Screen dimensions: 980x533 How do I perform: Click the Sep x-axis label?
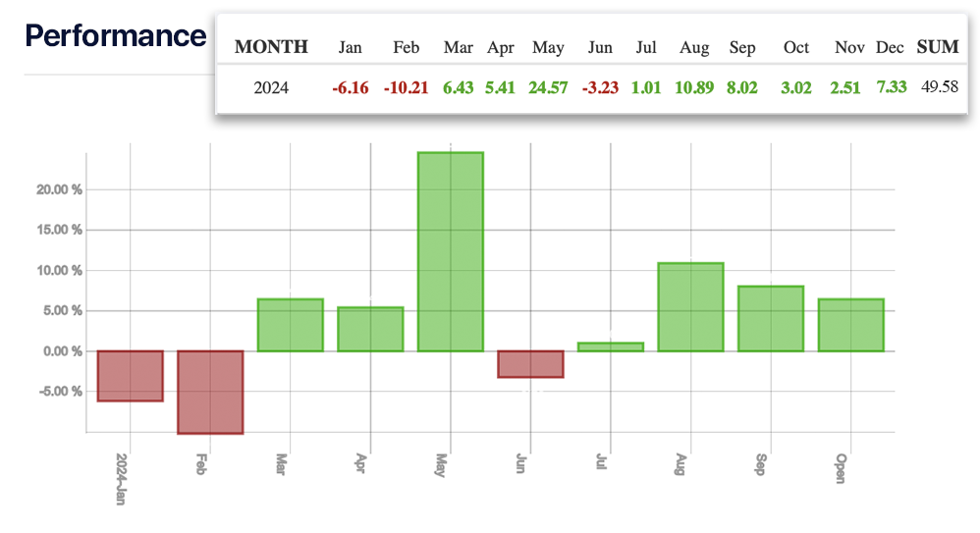point(761,464)
